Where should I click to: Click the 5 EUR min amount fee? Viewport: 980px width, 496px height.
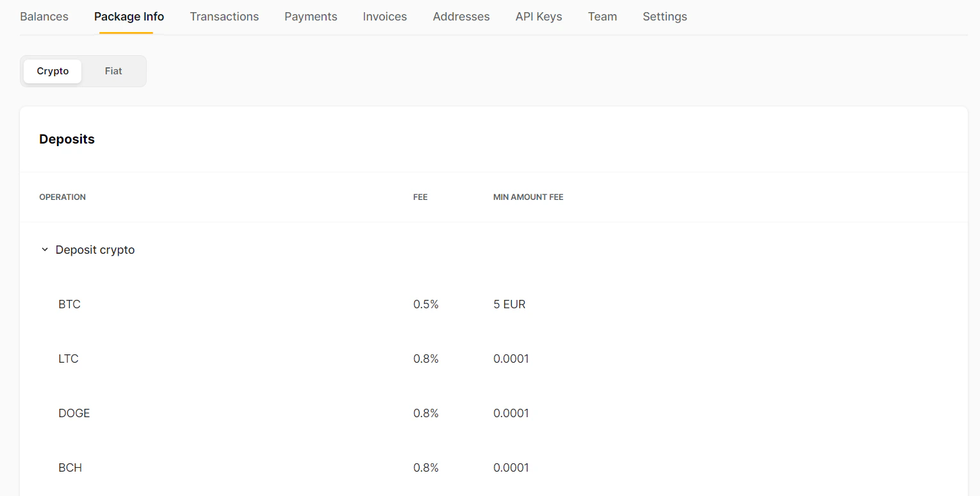[x=509, y=304]
